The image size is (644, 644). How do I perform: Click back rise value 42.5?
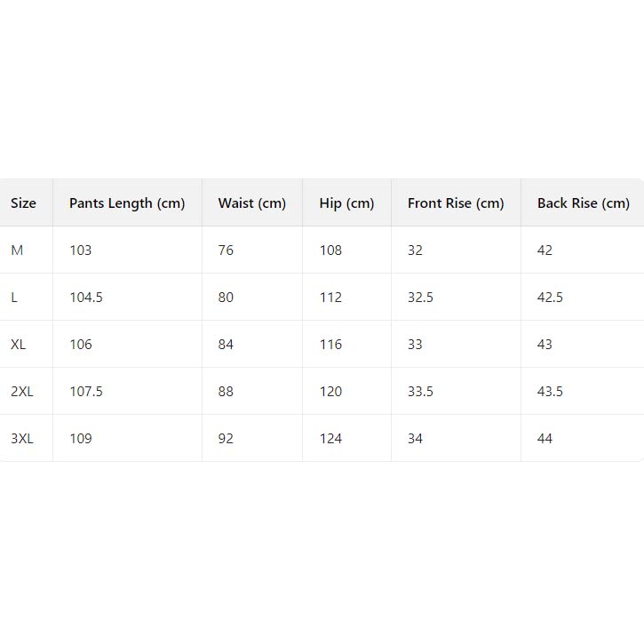(550, 298)
